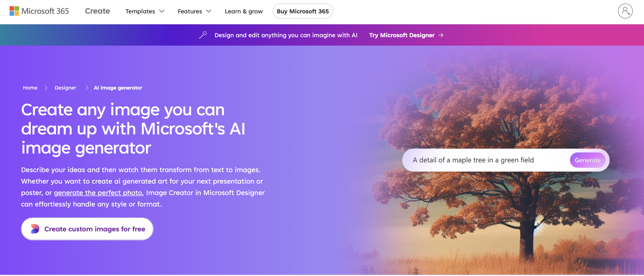
Task: Click the magic wand icon in the banner
Action: point(203,35)
